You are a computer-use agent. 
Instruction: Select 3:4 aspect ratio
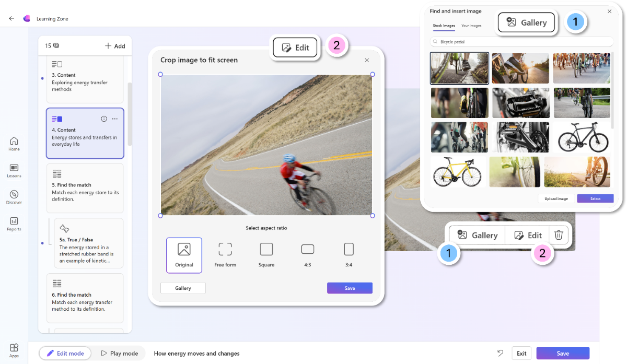pos(349,255)
